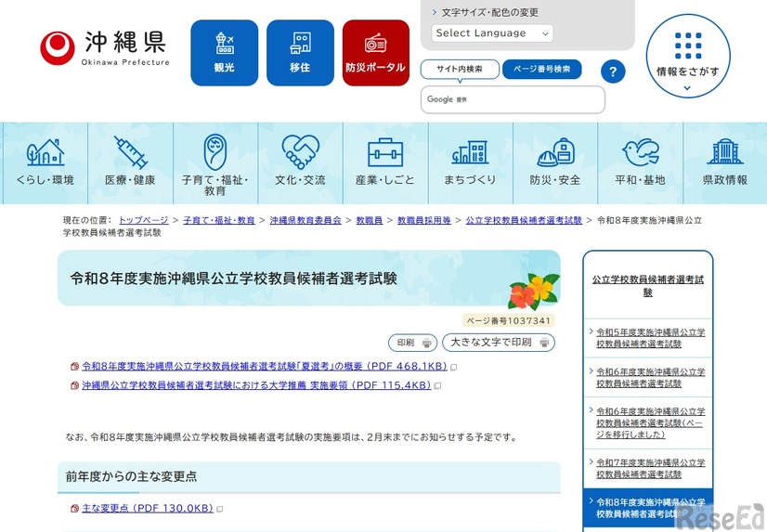Click 大きな文字で印刷 button
Image resolution: width=767 pixels, height=532 pixels.
[499, 343]
